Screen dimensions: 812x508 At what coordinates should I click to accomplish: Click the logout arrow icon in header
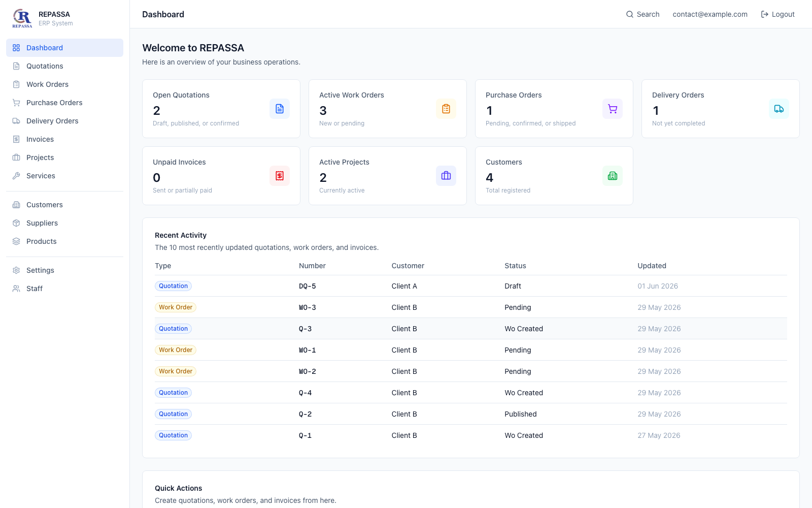[765, 14]
